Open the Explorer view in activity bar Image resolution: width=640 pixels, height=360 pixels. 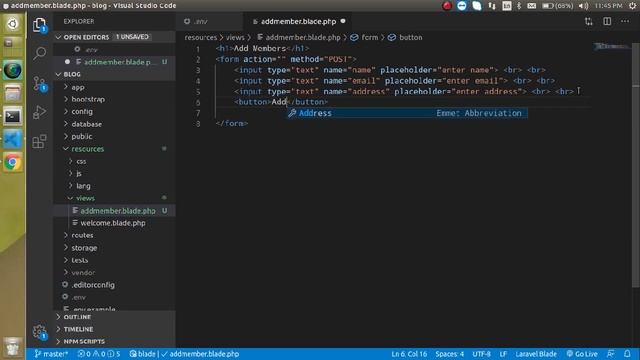coord(39,25)
